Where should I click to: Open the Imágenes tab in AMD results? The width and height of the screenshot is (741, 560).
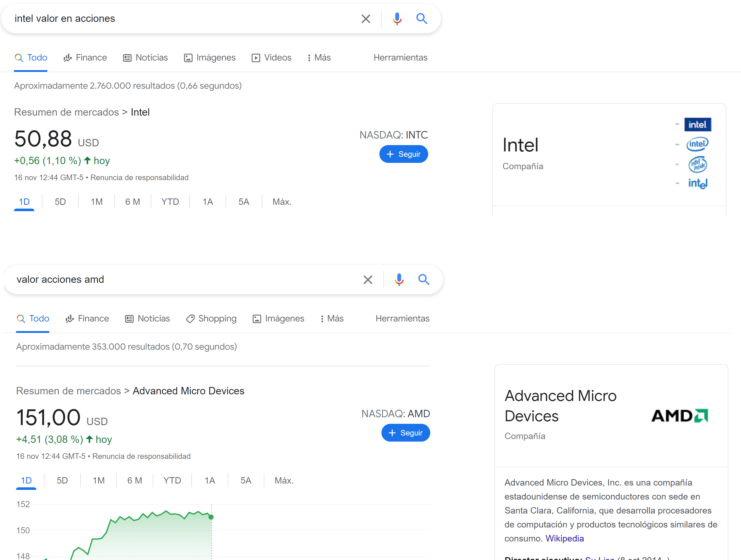point(278,319)
